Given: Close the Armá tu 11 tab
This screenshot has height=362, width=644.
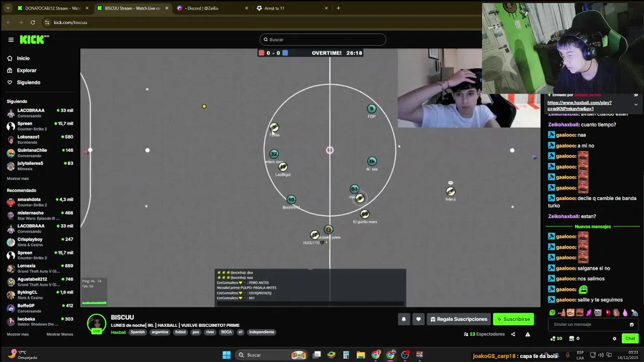Looking at the screenshot, I should click(x=326, y=8).
